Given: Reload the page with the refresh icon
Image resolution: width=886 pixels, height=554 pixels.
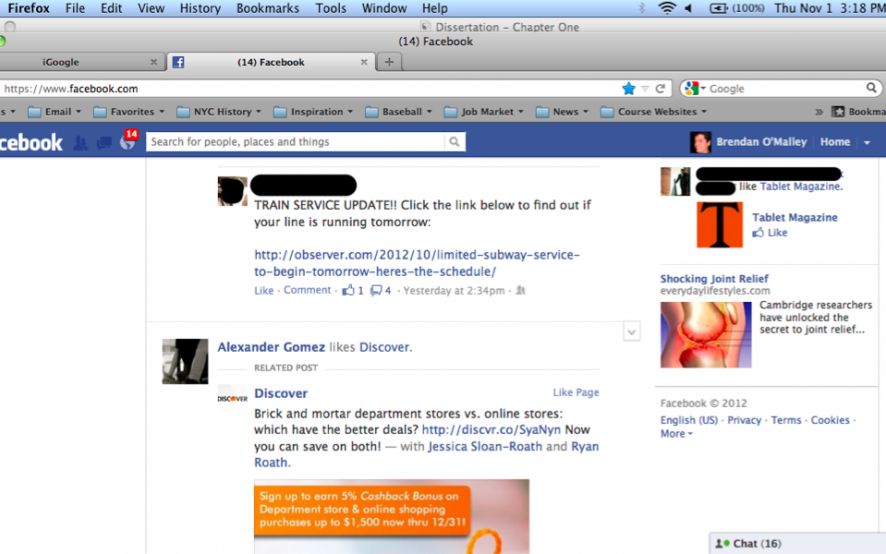Looking at the screenshot, I should coord(660,88).
